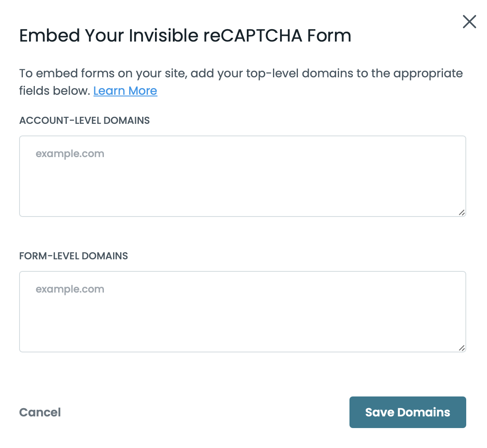The width and height of the screenshot is (487, 448).
Task: Close the Embed Your Invisible reCAPTCHA Form dialog
Action: (x=469, y=22)
